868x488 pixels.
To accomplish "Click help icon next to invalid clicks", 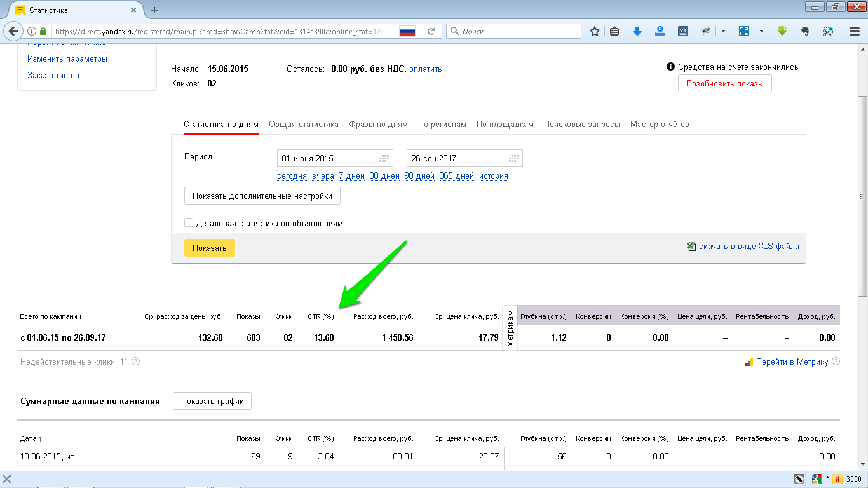I will (135, 362).
